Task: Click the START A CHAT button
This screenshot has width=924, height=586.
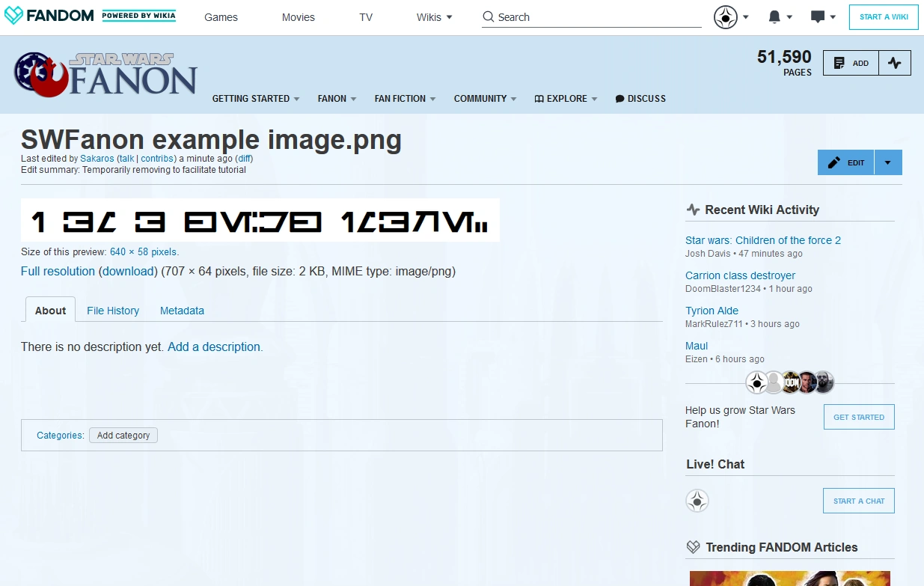Action: [859, 501]
